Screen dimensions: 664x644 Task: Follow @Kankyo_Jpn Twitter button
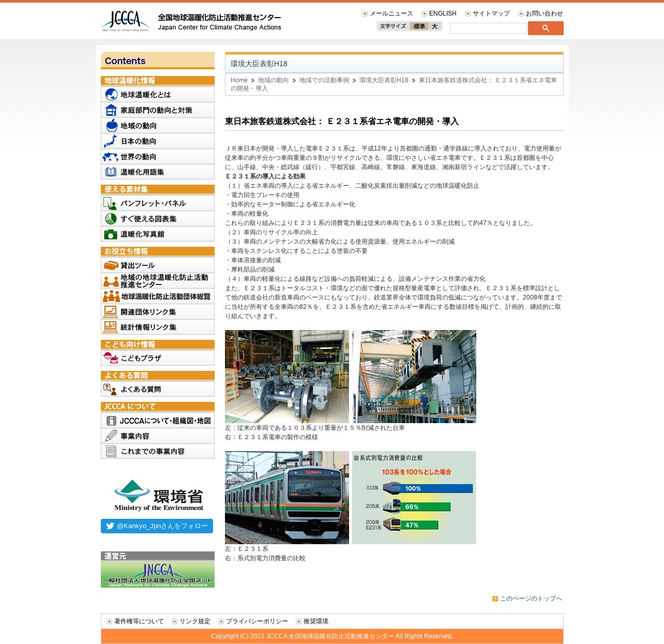157,526
